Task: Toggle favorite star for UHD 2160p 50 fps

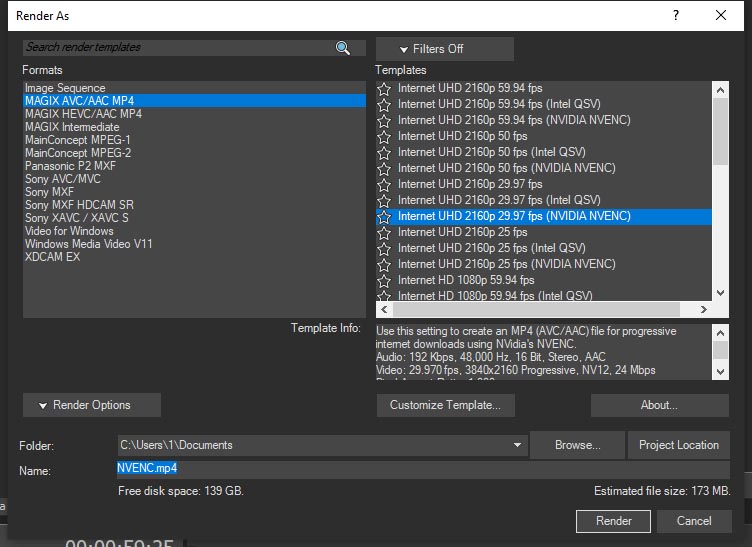Action: pos(384,137)
